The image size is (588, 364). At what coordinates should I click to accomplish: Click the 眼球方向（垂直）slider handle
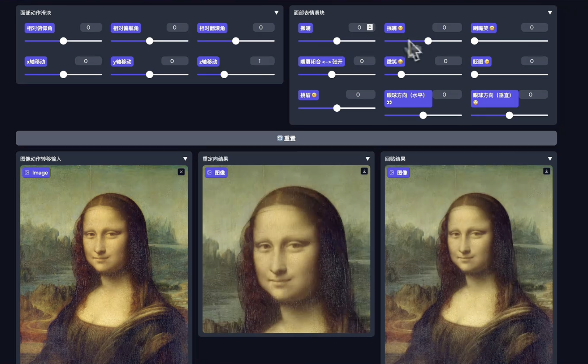[509, 115]
